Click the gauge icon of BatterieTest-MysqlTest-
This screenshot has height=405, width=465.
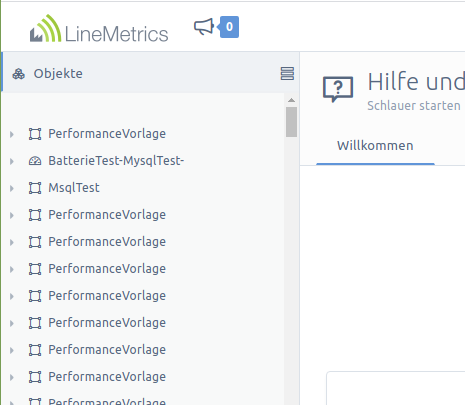tap(35, 161)
